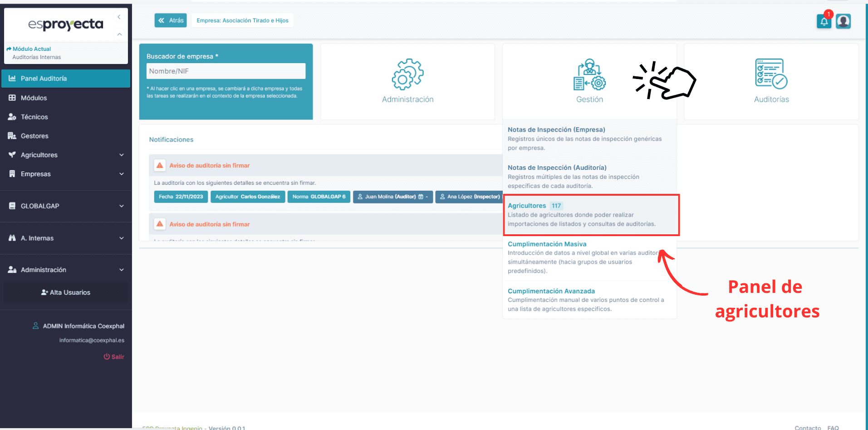Select Agricultores 117 in Gestión menu
Image resolution: width=868 pixels, height=430 pixels.
coord(527,206)
